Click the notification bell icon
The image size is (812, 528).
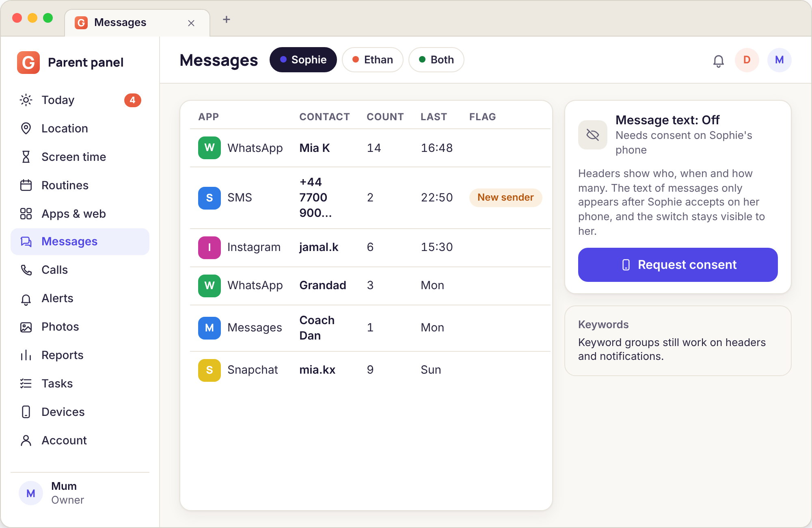(719, 61)
